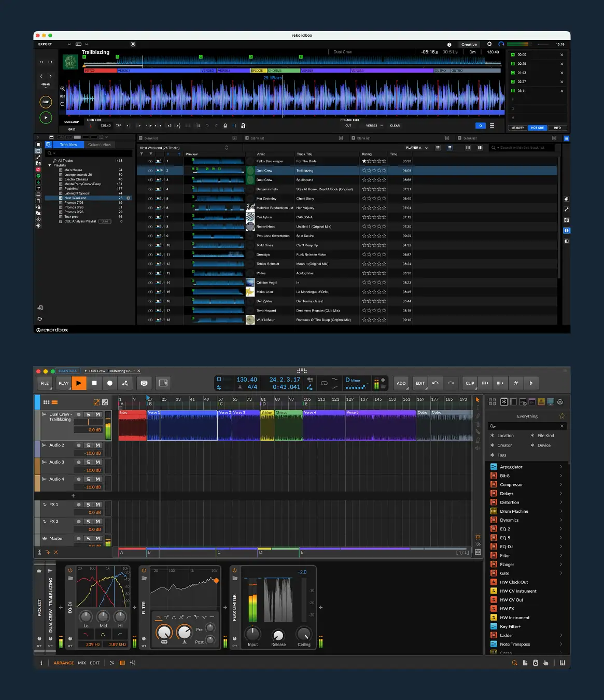
Task: Click the automation write icon in Bitwig transport
Action: tap(125, 383)
